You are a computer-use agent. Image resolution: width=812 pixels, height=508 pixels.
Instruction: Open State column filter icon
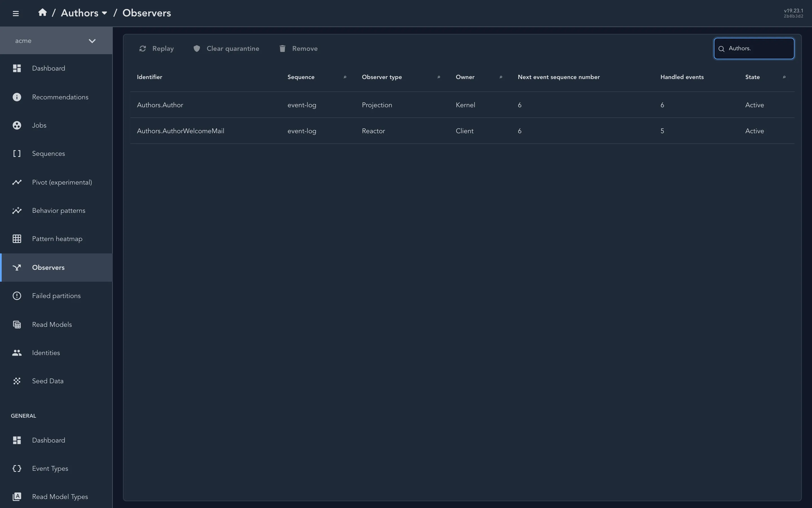click(x=784, y=77)
